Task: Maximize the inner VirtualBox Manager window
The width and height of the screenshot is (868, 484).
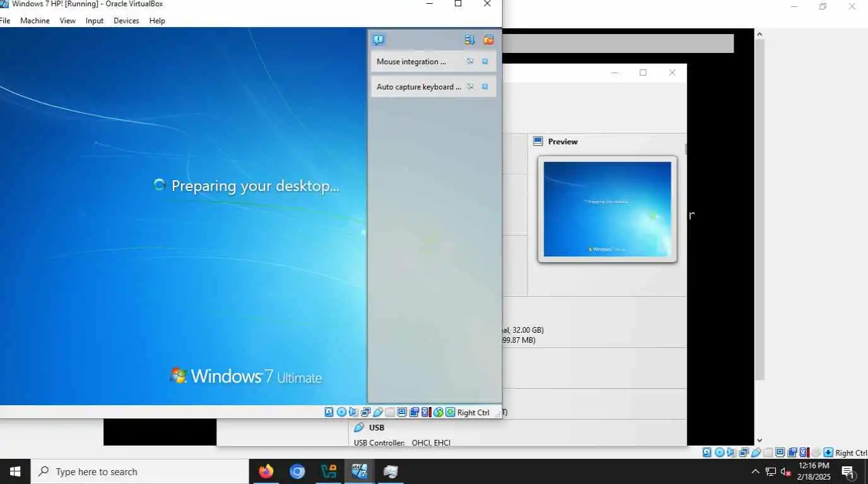Action: pos(643,72)
